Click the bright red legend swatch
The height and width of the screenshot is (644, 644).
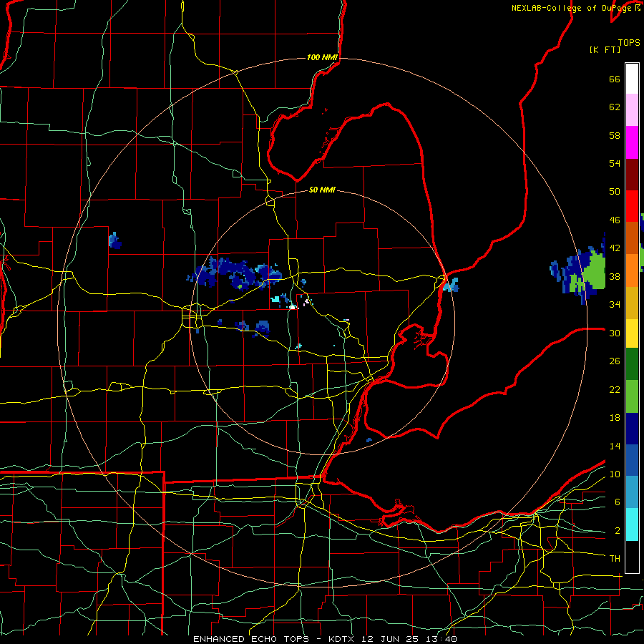(632, 206)
